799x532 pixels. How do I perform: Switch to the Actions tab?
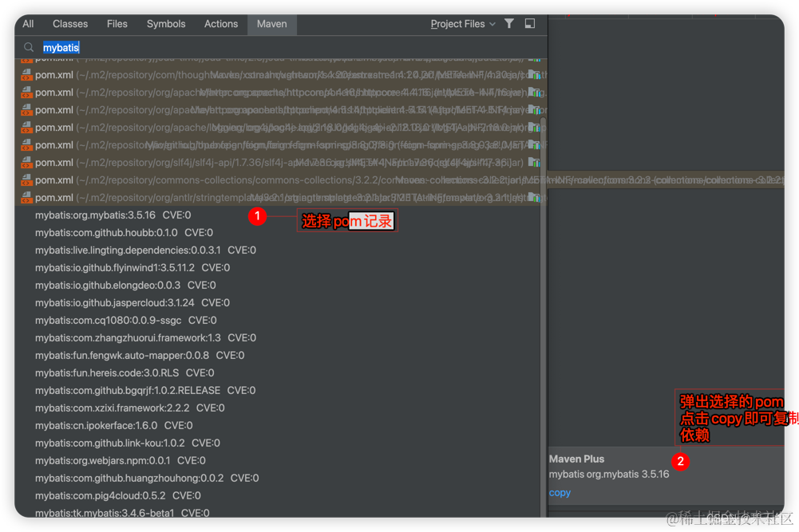(x=221, y=24)
